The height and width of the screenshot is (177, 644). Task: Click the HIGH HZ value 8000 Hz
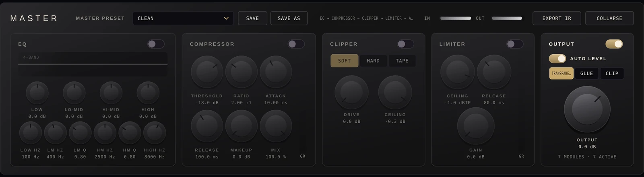(x=155, y=156)
